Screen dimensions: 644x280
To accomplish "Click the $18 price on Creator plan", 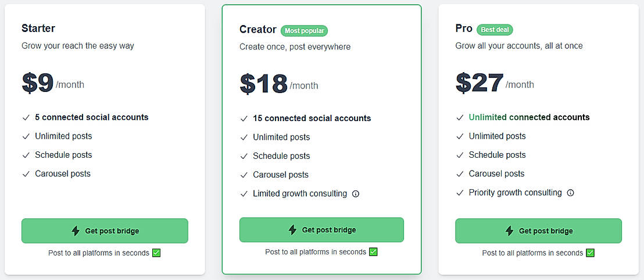I will (263, 84).
